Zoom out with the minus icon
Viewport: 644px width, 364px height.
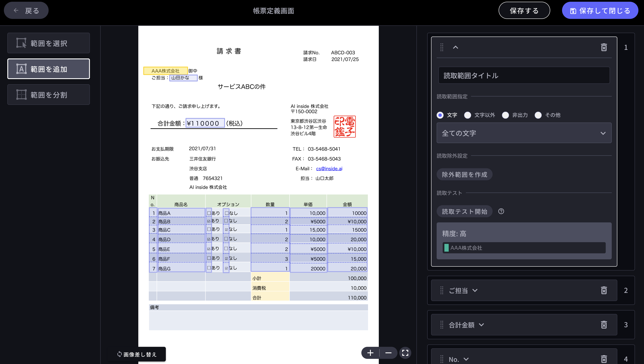tap(388, 353)
